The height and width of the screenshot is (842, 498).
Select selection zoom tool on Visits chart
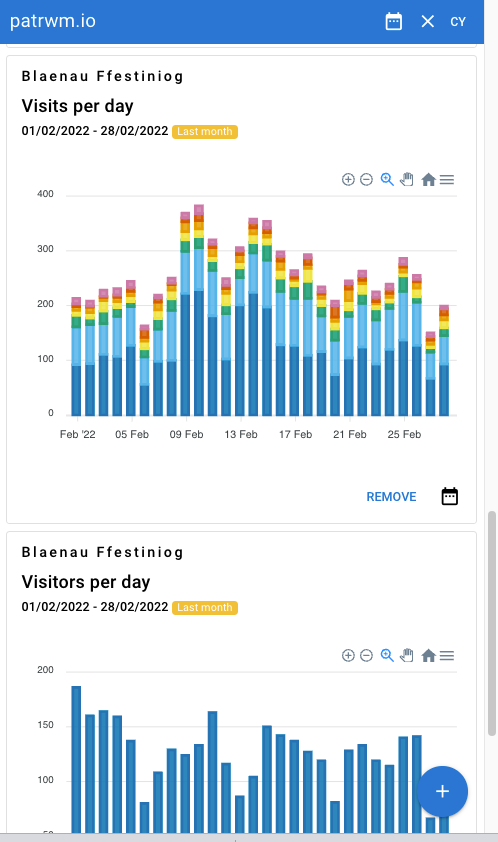tap(387, 179)
